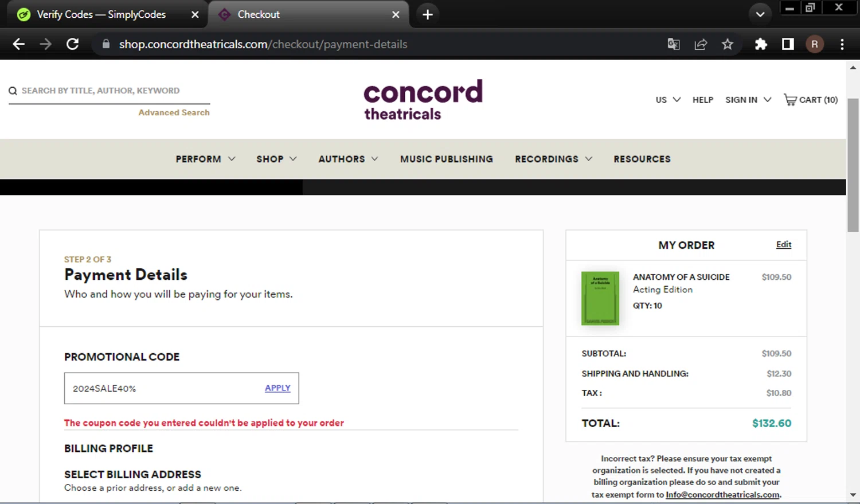
Task: Click the Concord Theatricals logo
Action: pos(423,100)
